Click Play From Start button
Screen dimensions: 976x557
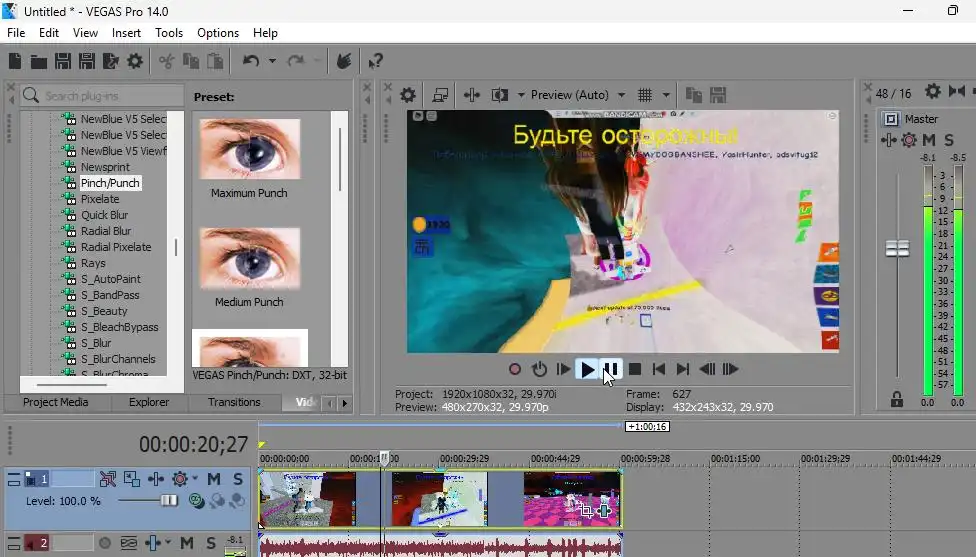[x=563, y=370]
